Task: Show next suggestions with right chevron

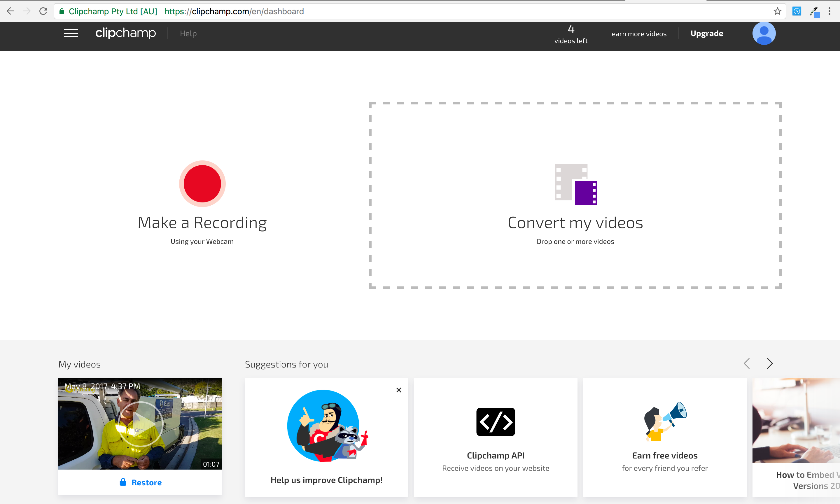Action: tap(770, 363)
